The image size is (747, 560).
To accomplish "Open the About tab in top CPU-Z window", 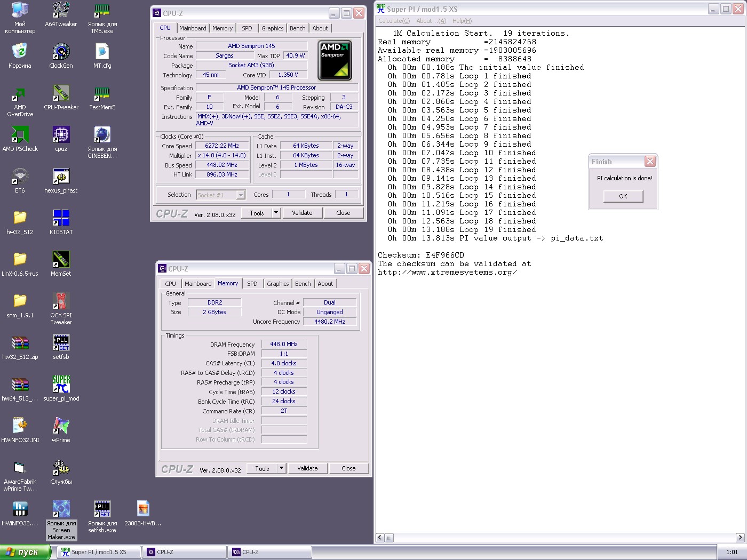I will tap(320, 28).
